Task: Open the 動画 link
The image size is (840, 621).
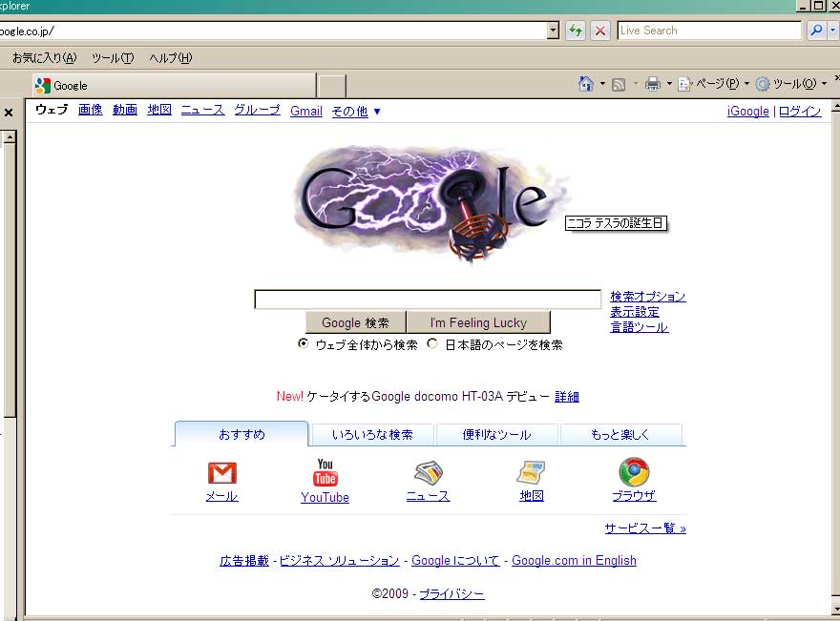Action: tap(125, 110)
